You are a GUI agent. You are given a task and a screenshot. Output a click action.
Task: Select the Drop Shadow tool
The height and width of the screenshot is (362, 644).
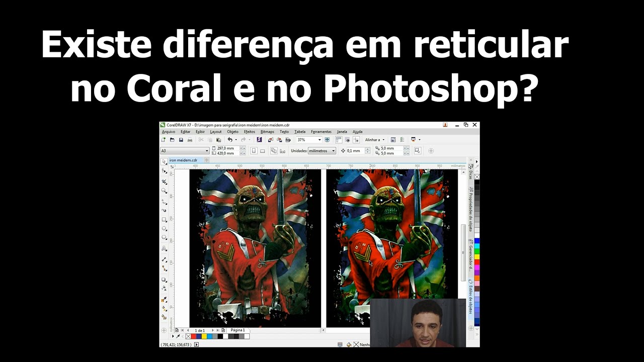pyautogui.click(x=164, y=279)
